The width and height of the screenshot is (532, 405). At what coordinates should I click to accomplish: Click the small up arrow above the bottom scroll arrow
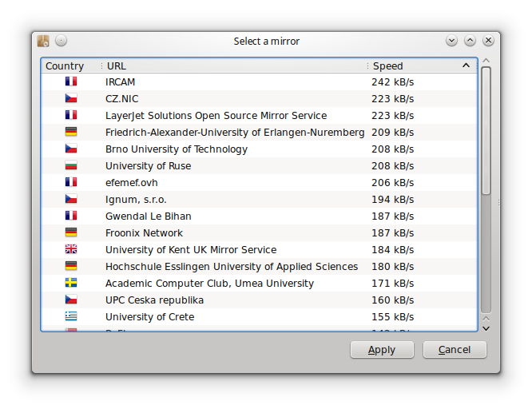[486, 319]
